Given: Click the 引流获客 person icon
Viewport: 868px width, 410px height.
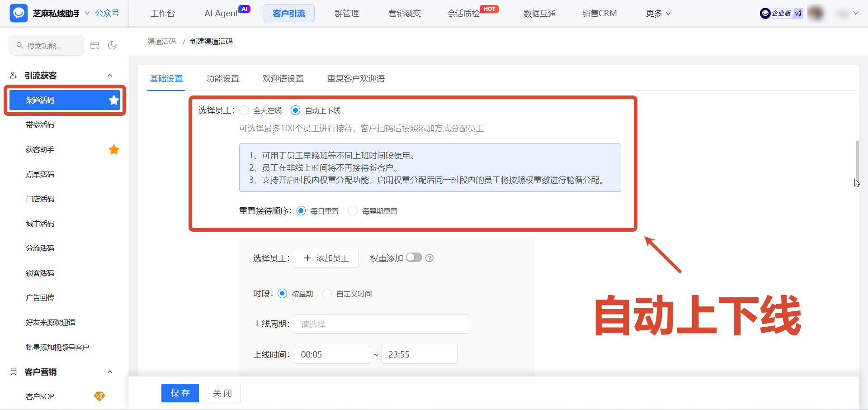Looking at the screenshot, I should point(14,75).
